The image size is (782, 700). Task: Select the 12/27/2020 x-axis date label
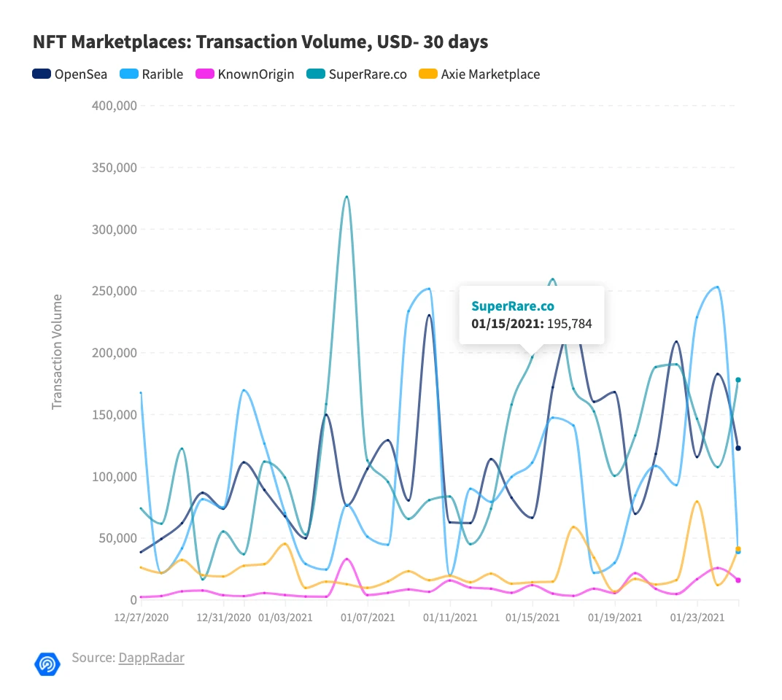142,618
